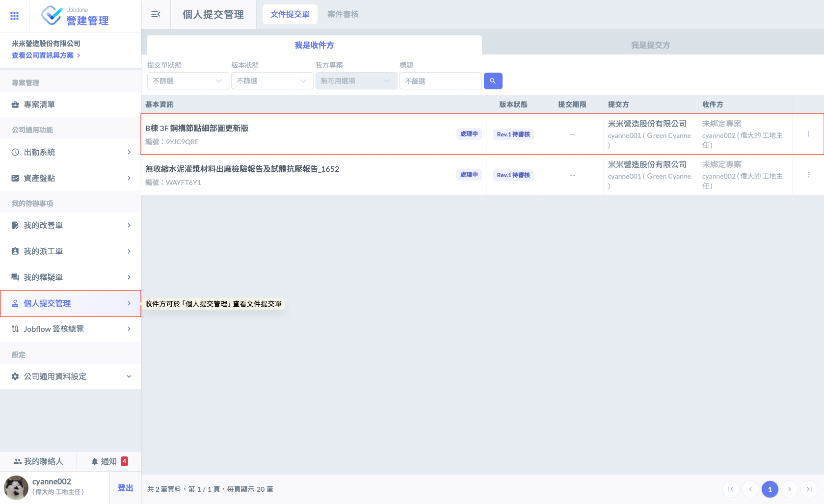824x504 pixels.
Task: Select page 1 pagination button
Action: (x=770, y=489)
